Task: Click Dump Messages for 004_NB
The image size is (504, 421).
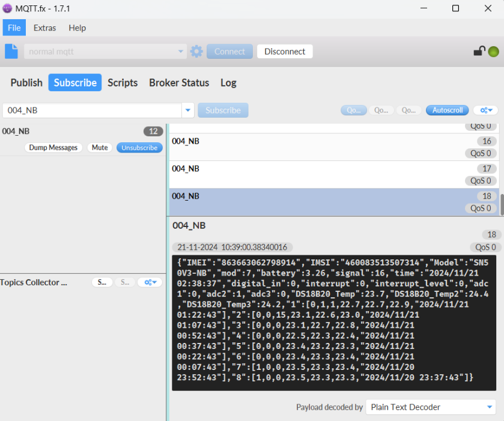Action: coord(53,148)
